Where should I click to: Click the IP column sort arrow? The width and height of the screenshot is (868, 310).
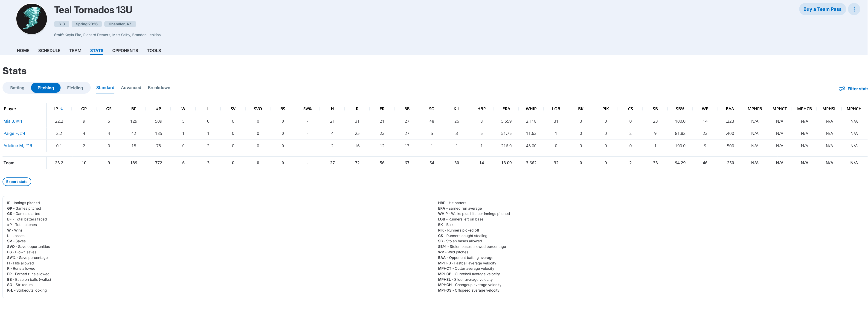pos(62,109)
